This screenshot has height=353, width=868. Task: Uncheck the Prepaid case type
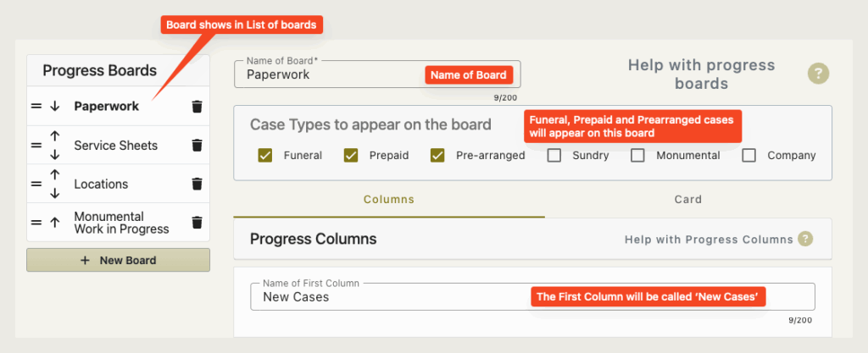[x=351, y=155]
